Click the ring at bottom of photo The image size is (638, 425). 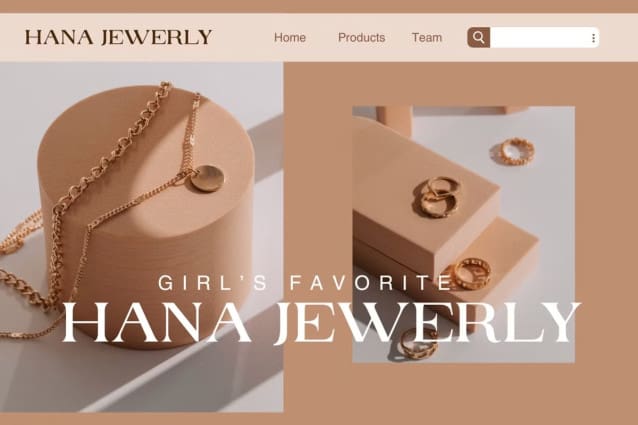(418, 344)
